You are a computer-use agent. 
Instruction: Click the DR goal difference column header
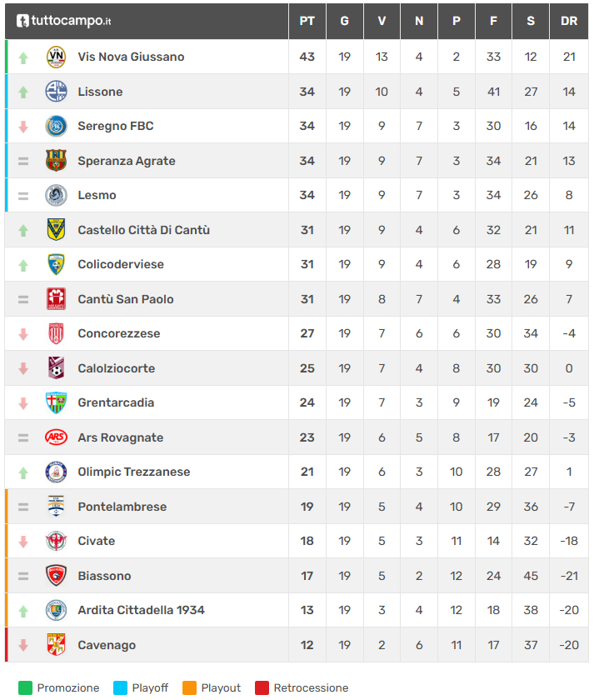pyautogui.click(x=569, y=21)
